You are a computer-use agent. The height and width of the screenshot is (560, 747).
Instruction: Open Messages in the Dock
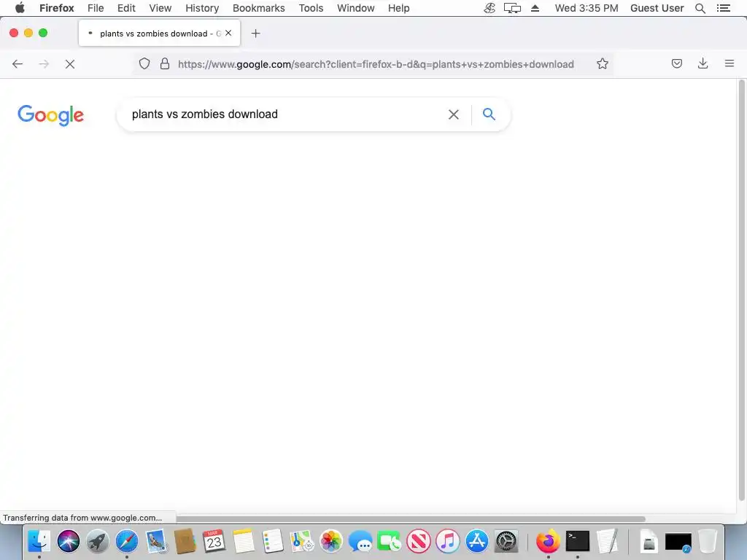click(x=360, y=542)
